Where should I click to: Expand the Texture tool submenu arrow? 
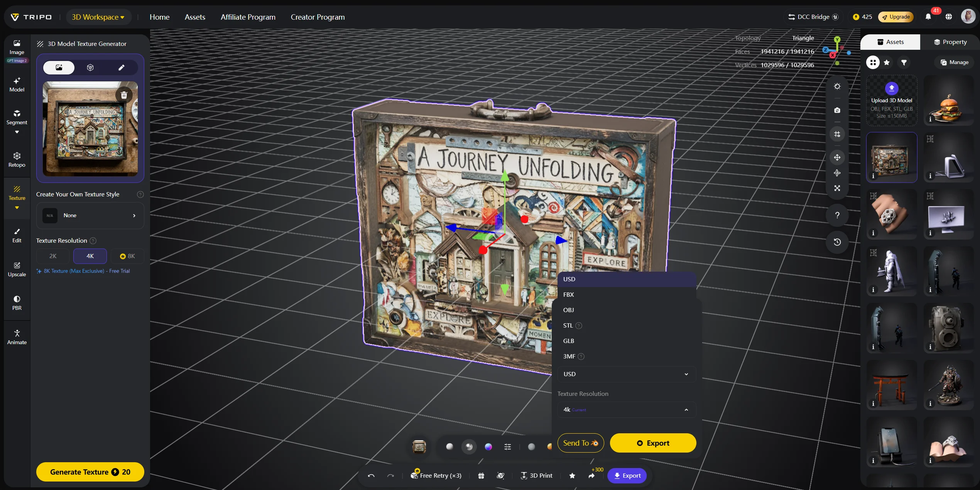tap(17, 208)
